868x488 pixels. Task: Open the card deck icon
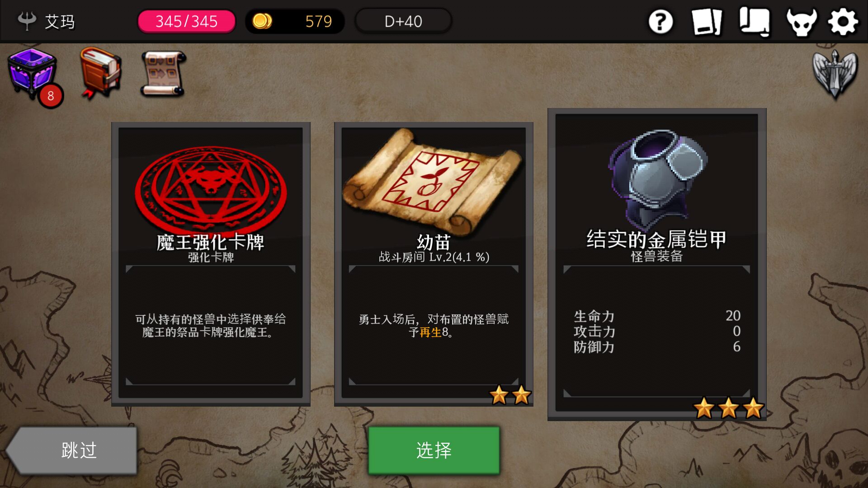coord(707,22)
